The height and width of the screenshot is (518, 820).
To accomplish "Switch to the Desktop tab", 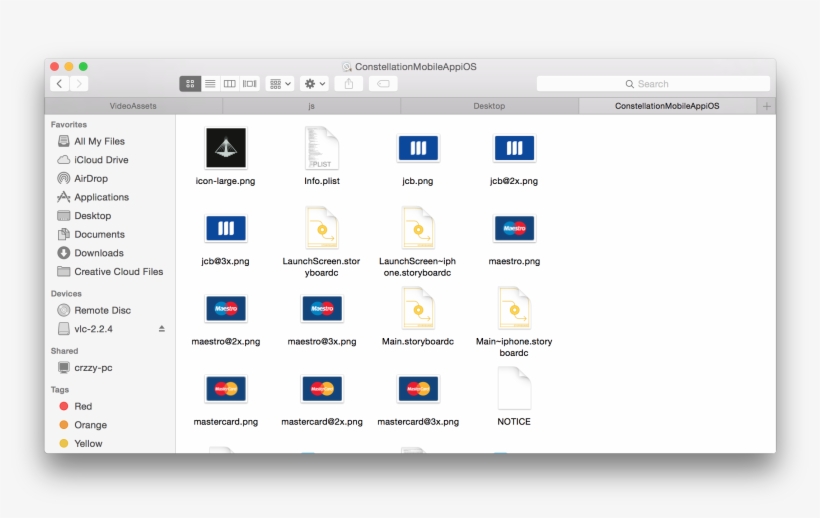I will [489, 106].
